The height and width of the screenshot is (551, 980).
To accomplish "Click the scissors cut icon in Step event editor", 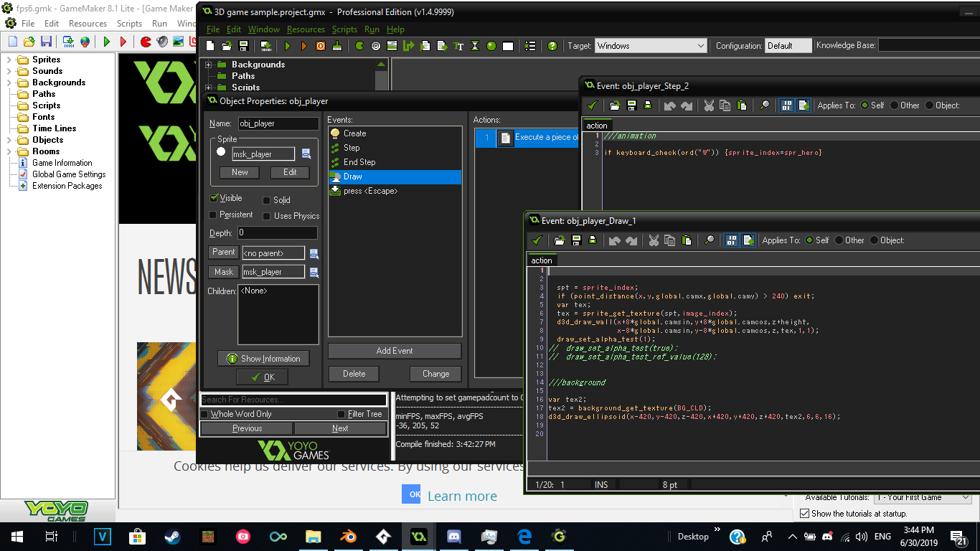I will tap(709, 105).
